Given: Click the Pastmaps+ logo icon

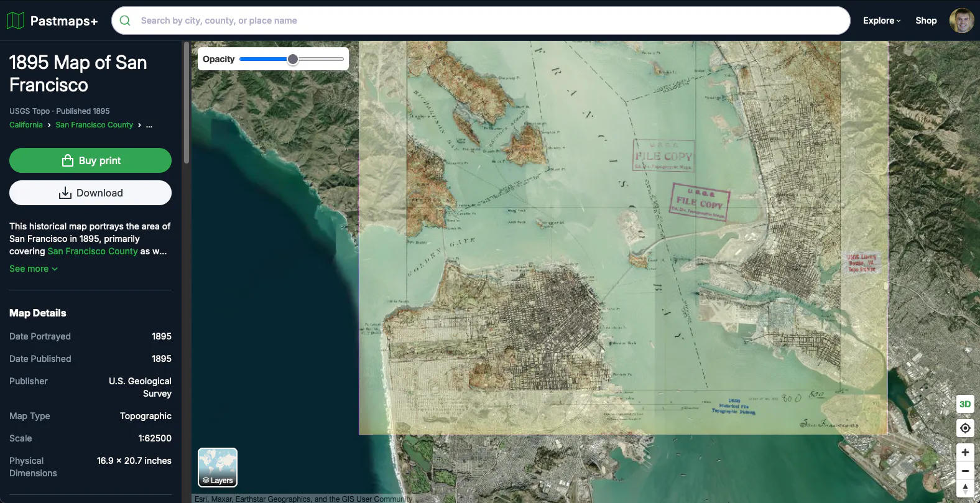Looking at the screenshot, I should tap(16, 21).
